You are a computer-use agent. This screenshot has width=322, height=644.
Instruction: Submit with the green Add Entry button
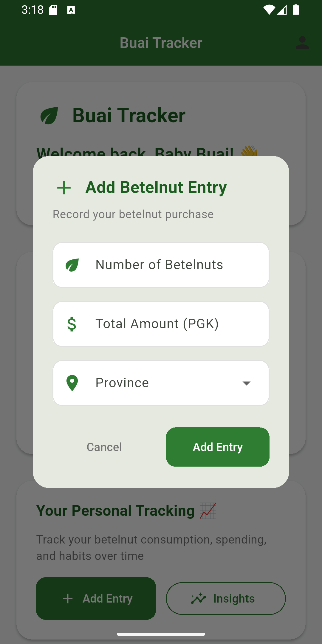click(218, 447)
